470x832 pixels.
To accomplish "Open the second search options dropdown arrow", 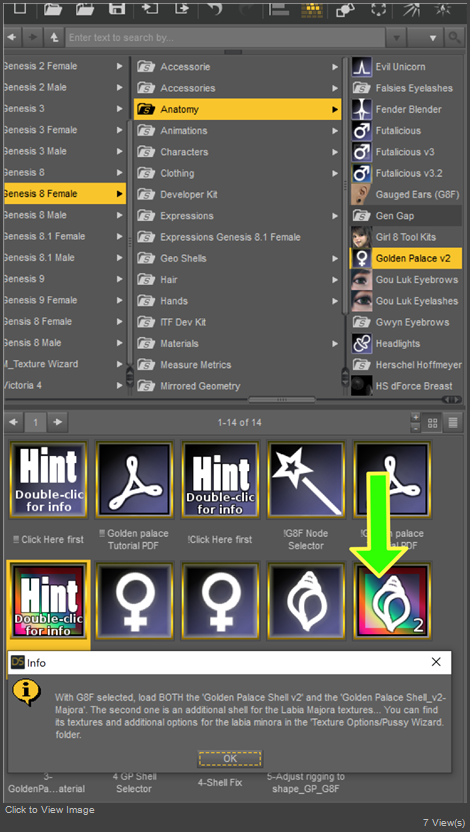I will (433, 38).
